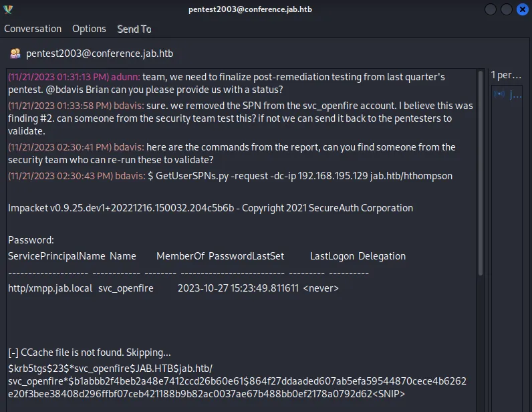Click the '1 per…' participant count label
Image resolution: width=532 pixels, height=412 pixels.
pos(506,75)
